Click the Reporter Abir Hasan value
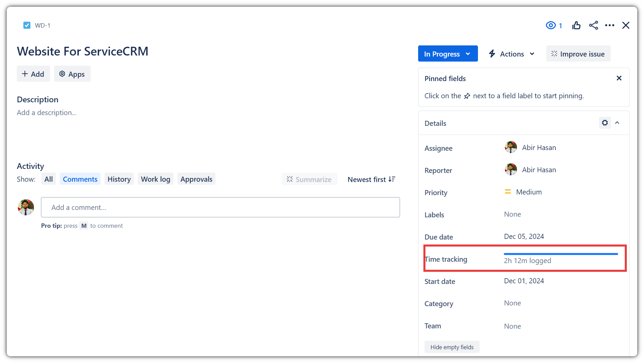644x363 pixels. point(539,170)
